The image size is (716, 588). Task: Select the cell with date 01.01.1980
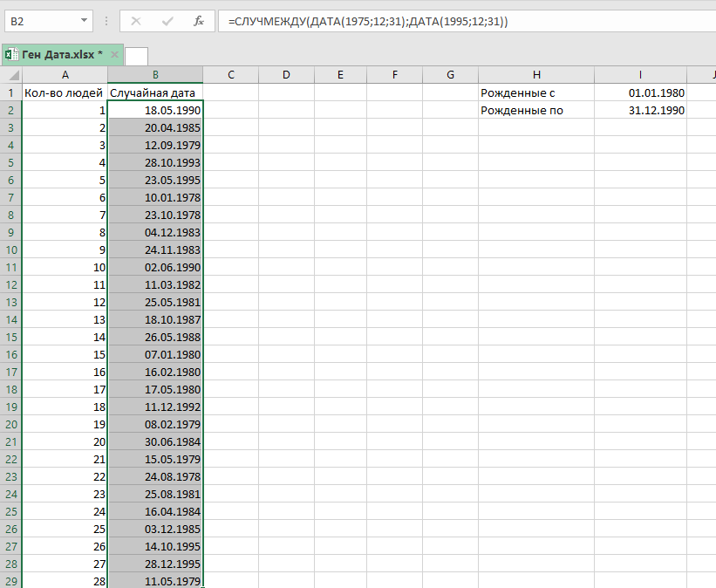click(640, 92)
